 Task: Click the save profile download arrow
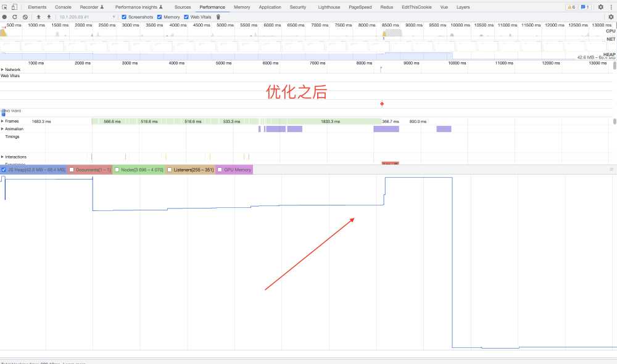[48, 17]
